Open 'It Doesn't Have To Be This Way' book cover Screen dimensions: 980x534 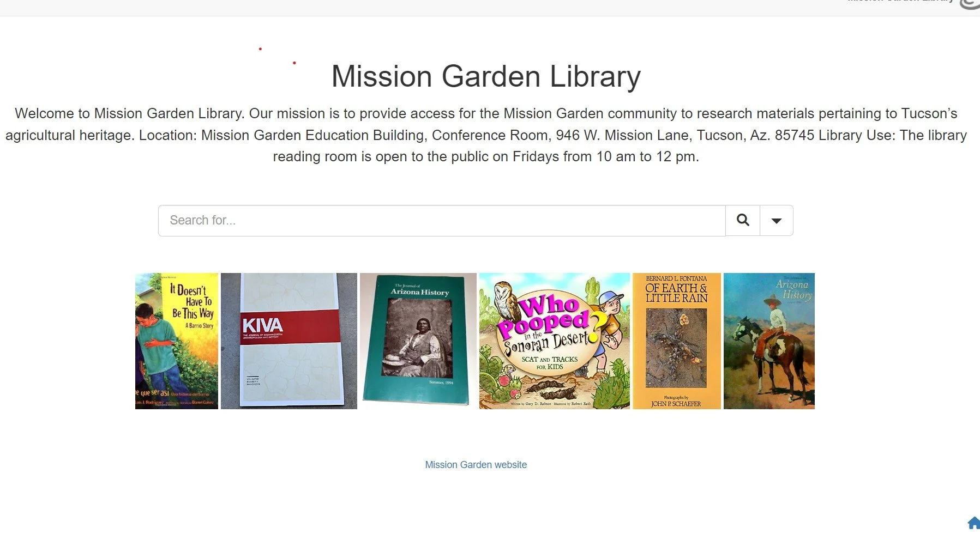point(177,341)
